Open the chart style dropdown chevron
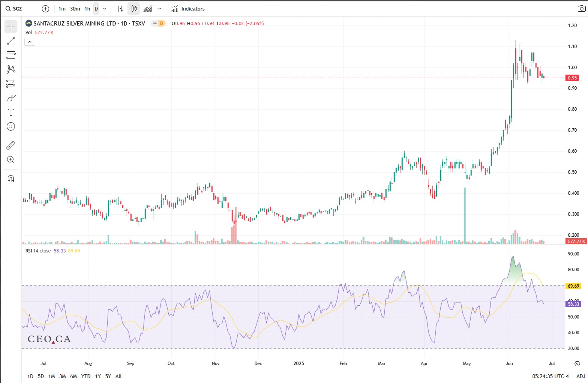The height and width of the screenshot is (383, 588). [160, 9]
